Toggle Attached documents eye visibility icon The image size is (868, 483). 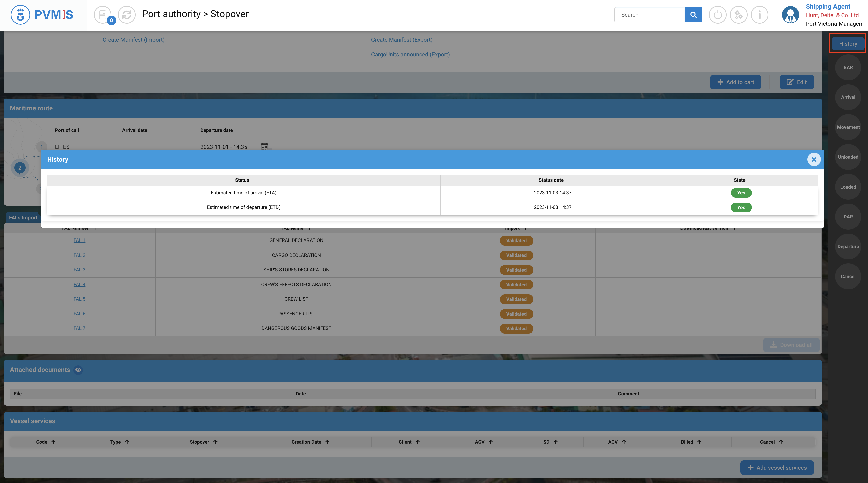pos(78,370)
